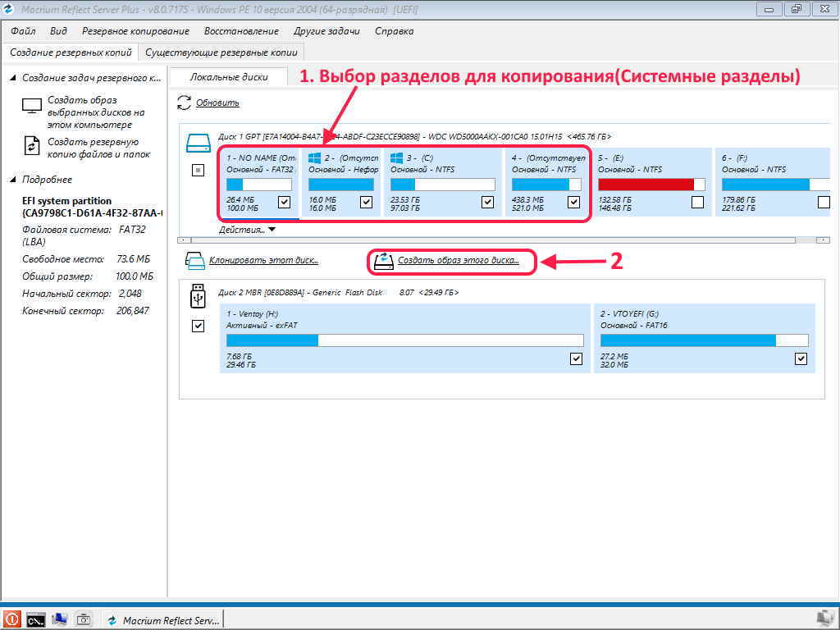Switch to Существующие резервные копии tab

click(221, 52)
